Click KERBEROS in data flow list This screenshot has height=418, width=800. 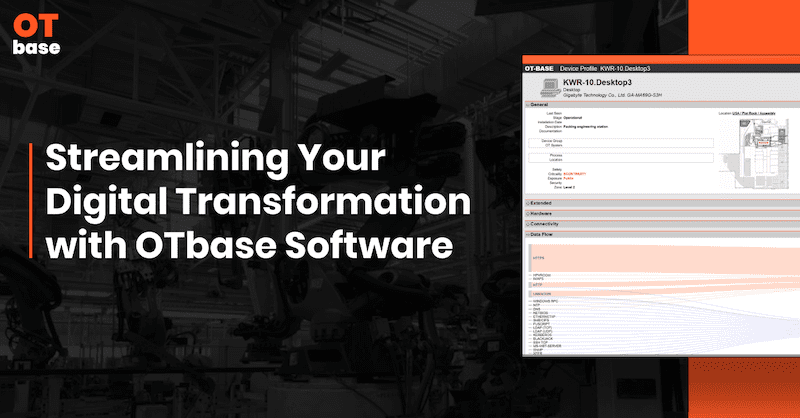tap(542, 335)
